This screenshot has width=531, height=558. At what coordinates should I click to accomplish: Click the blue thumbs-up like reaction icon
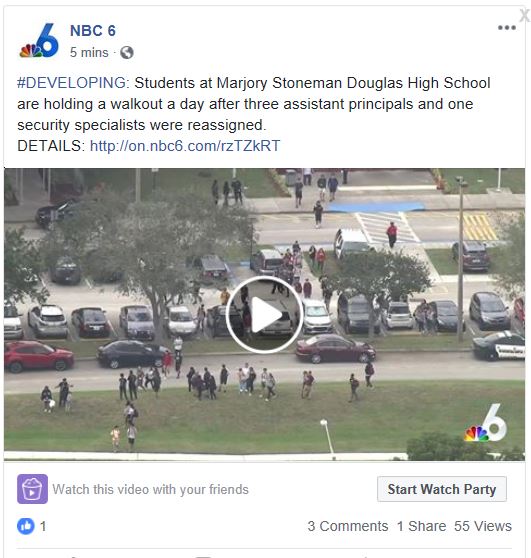[x=26, y=526]
